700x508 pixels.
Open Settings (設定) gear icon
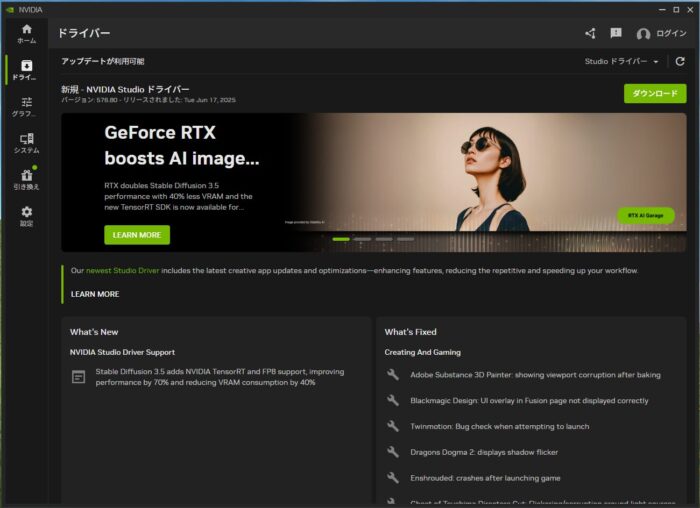[x=27, y=216]
